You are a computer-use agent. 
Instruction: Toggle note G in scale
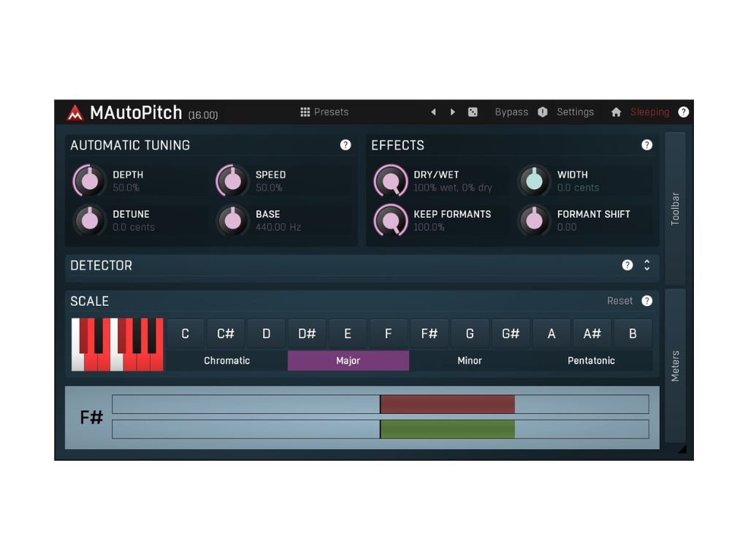click(x=470, y=334)
